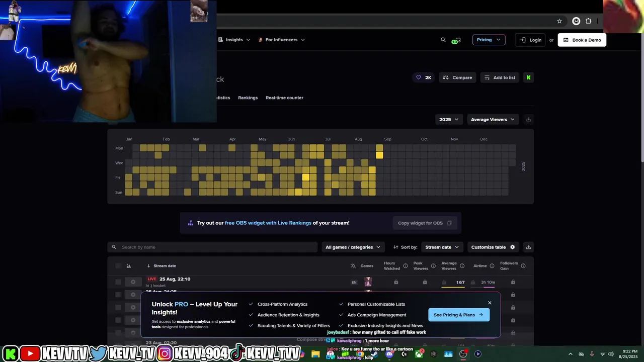Open OBS Studio from the taskbar

coord(463,354)
